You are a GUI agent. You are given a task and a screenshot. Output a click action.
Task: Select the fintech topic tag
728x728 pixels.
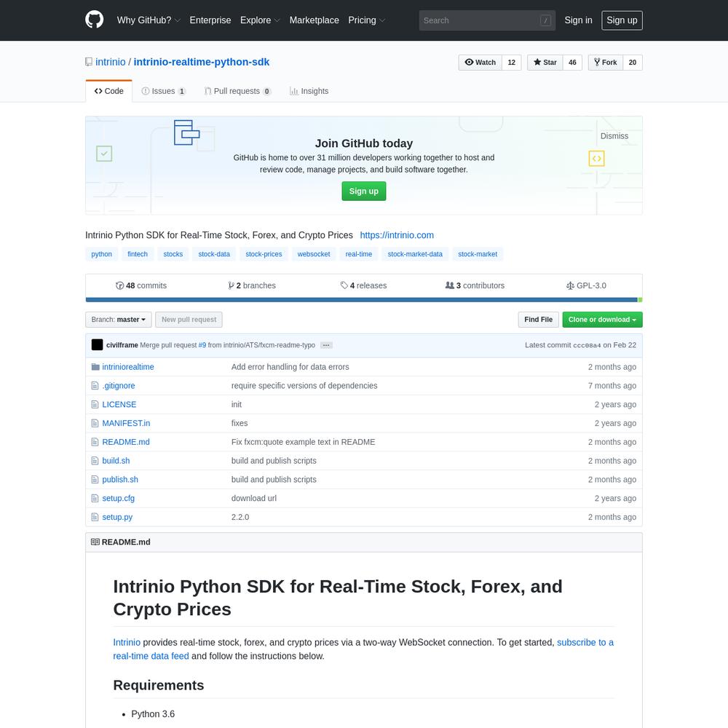pos(138,254)
